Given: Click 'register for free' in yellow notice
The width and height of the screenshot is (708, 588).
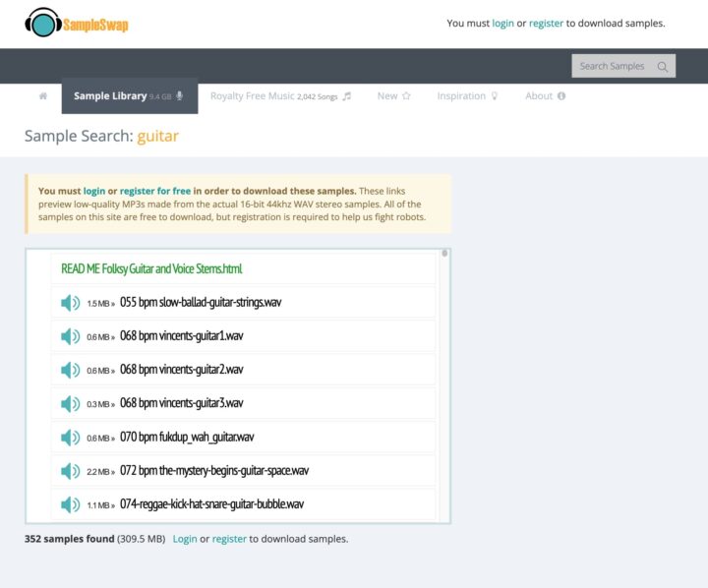Looking at the screenshot, I should pos(155,191).
